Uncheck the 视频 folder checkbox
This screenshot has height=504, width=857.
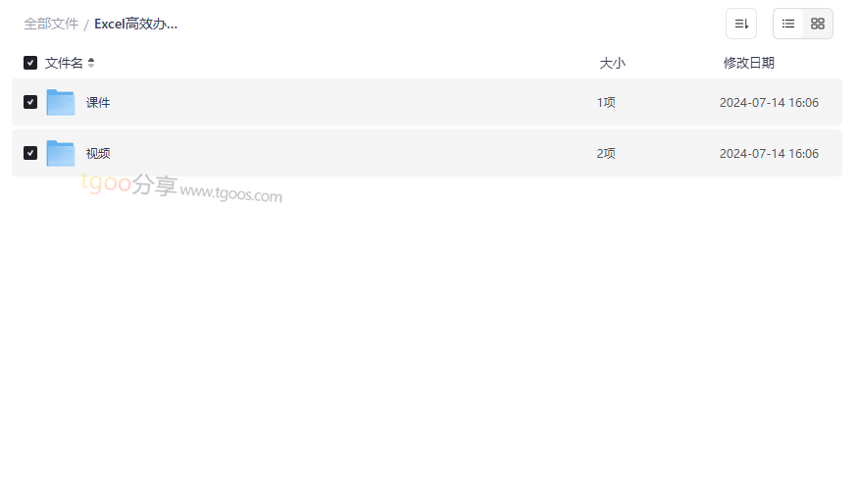pos(30,153)
